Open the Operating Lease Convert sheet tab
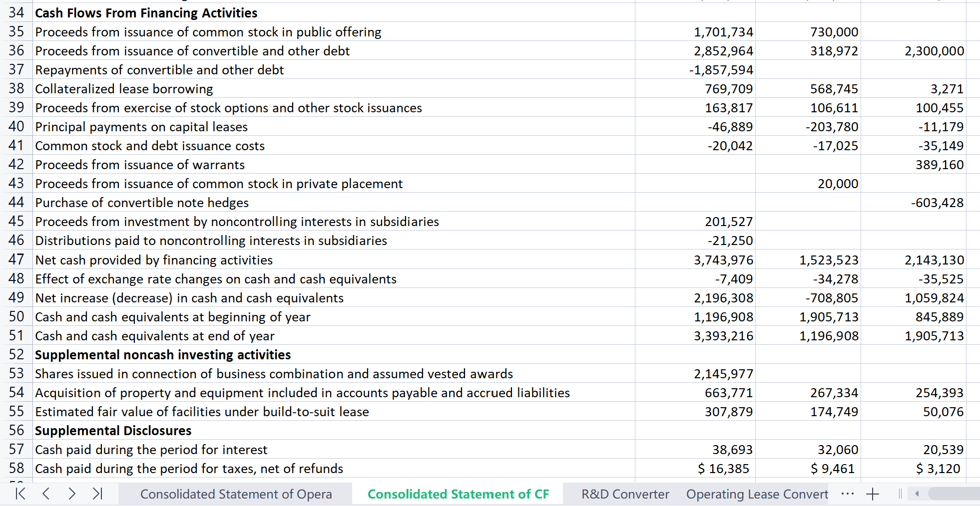The image size is (980, 506). (x=757, y=494)
